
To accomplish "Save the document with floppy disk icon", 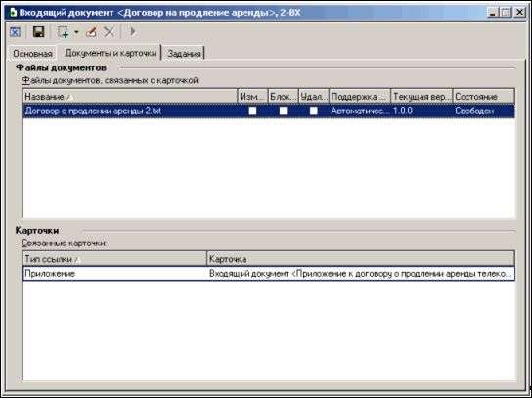I will pyautogui.click(x=39, y=32).
